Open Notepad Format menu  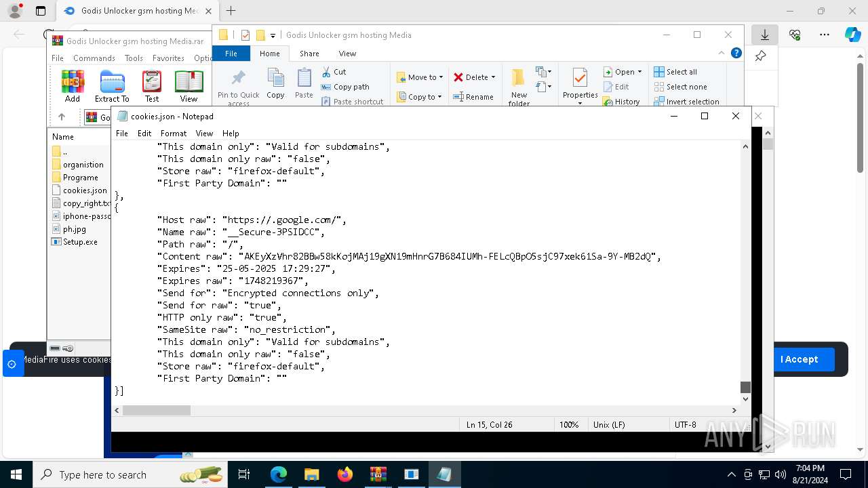click(x=174, y=134)
